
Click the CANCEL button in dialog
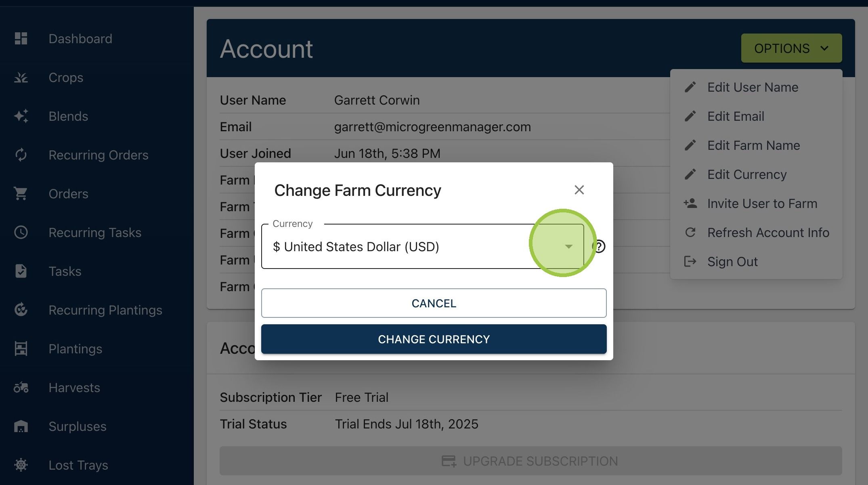click(434, 303)
